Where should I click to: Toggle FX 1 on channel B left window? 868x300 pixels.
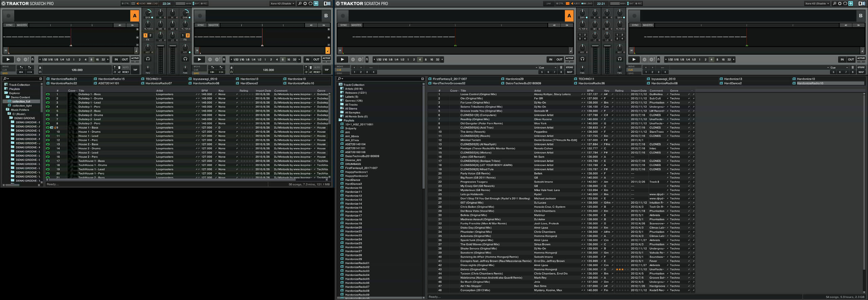pyautogui.click(x=183, y=35)
